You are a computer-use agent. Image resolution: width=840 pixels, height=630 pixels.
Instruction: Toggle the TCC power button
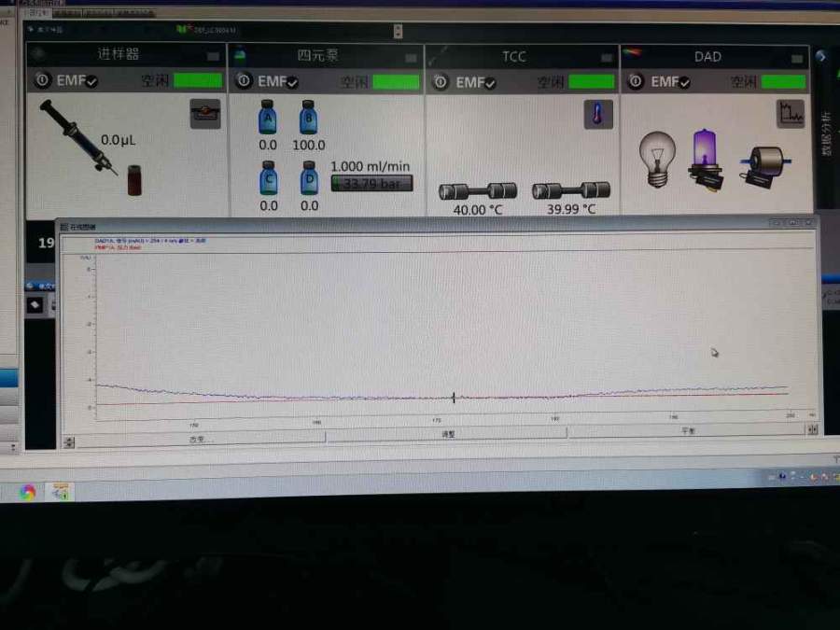click(441, 82)
